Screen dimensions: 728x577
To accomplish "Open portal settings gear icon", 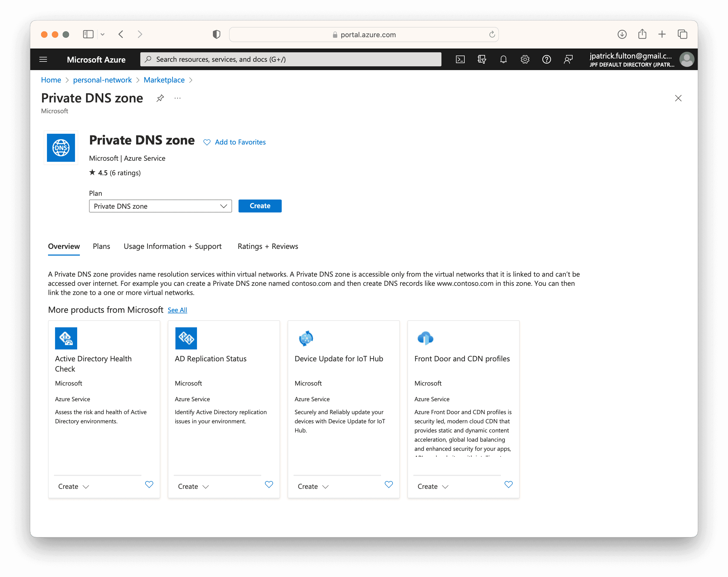I will pos(525,59).
